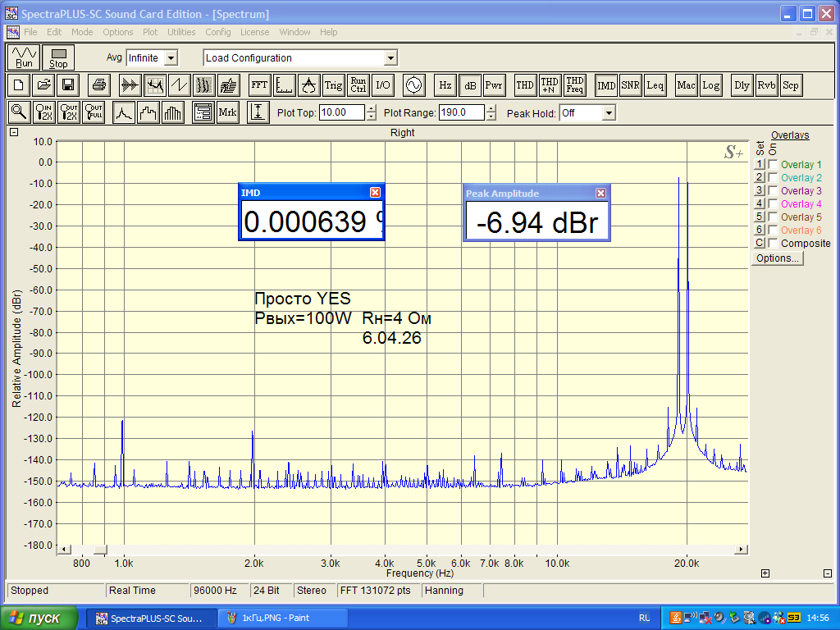Open the Mrk marker options
This screenshot has width=840, height=630.
[x=228, y=112]
